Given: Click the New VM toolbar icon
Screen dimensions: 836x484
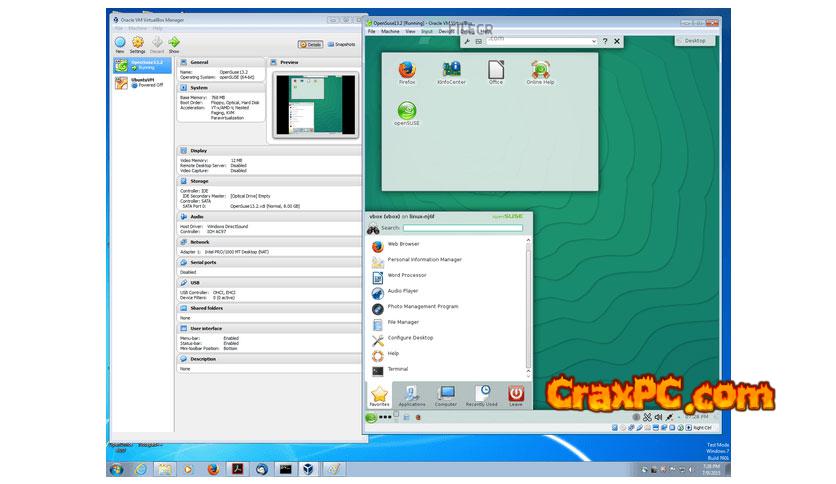Looking at the screenshot, I should (119, 42).
